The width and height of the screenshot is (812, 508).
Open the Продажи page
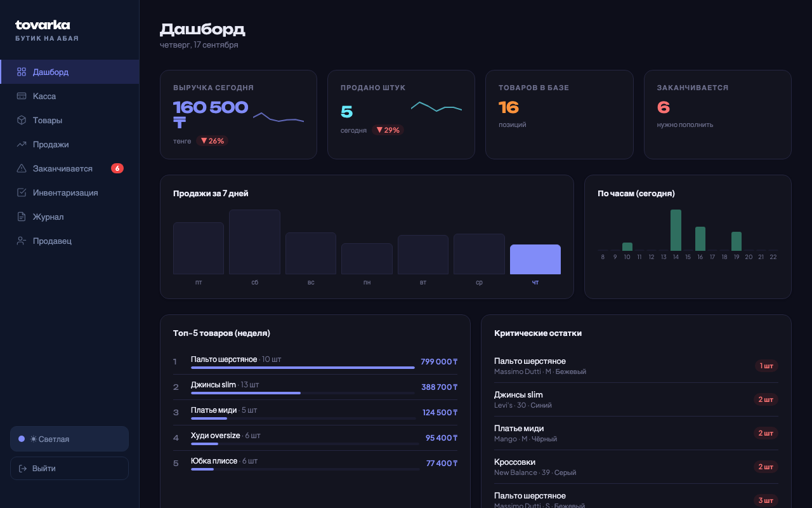click(x=70, y=144)
